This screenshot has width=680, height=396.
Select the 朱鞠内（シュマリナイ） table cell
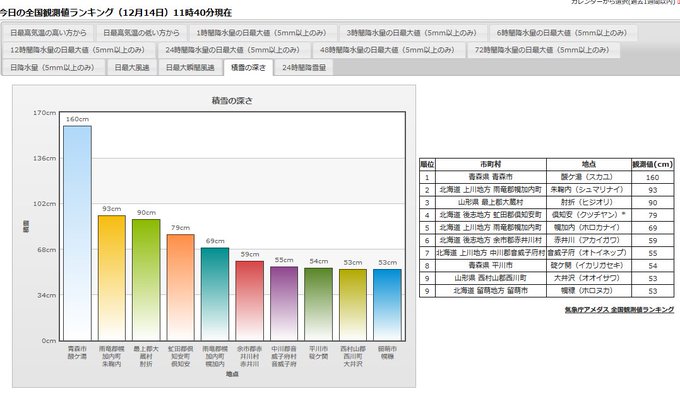tap(588, 190)
